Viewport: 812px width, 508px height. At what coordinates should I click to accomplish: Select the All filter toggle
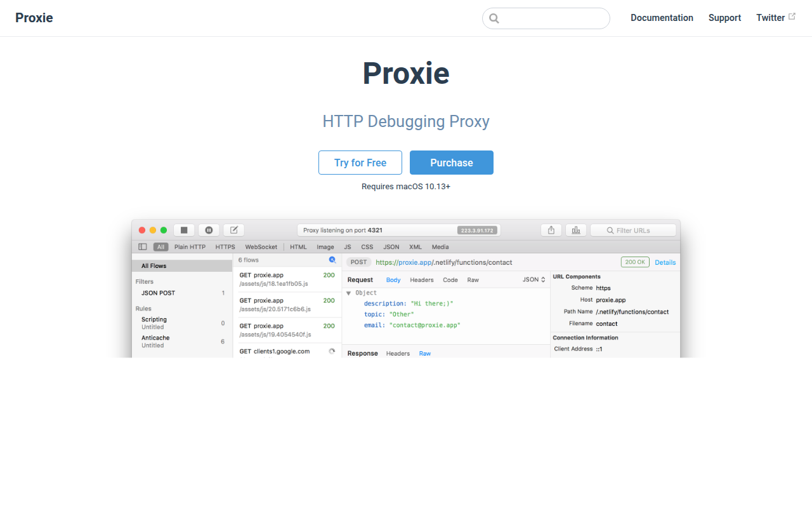click(160, 247)
